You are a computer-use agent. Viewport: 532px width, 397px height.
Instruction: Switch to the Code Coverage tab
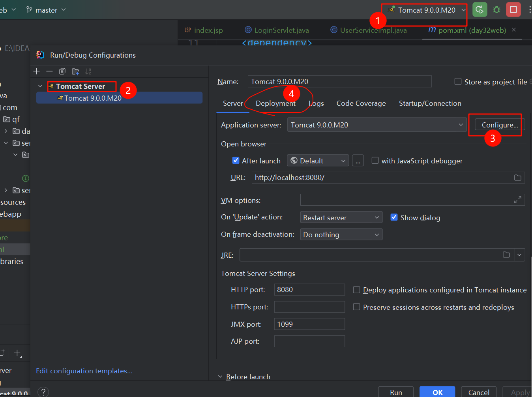361,103
